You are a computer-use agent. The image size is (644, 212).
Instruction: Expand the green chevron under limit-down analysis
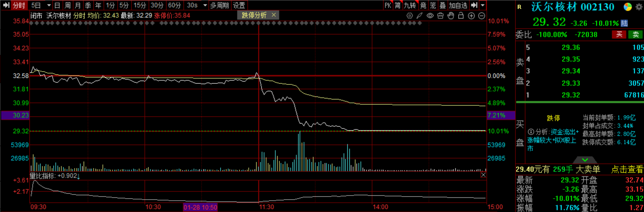[585, 160]
